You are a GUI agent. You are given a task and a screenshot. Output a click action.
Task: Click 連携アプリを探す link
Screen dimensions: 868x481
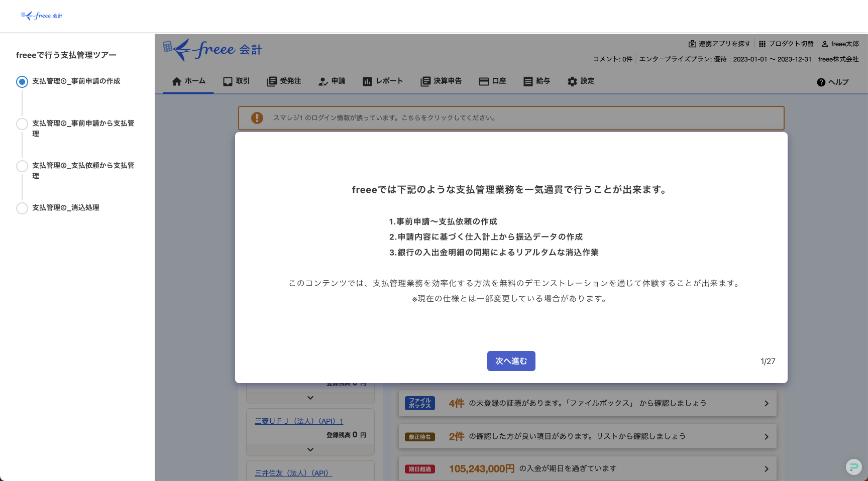tap(719, 44)
